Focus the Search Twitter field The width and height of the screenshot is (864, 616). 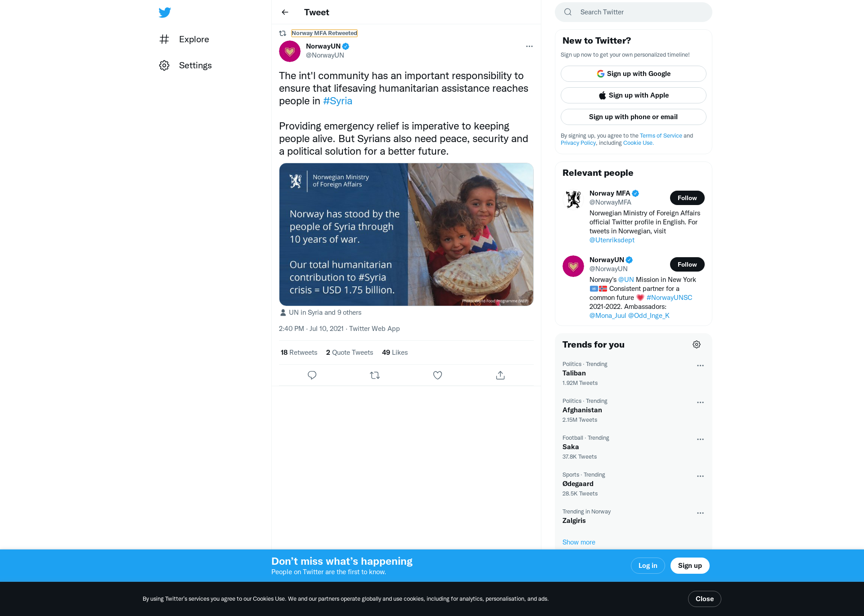click(x=634, y=12)
